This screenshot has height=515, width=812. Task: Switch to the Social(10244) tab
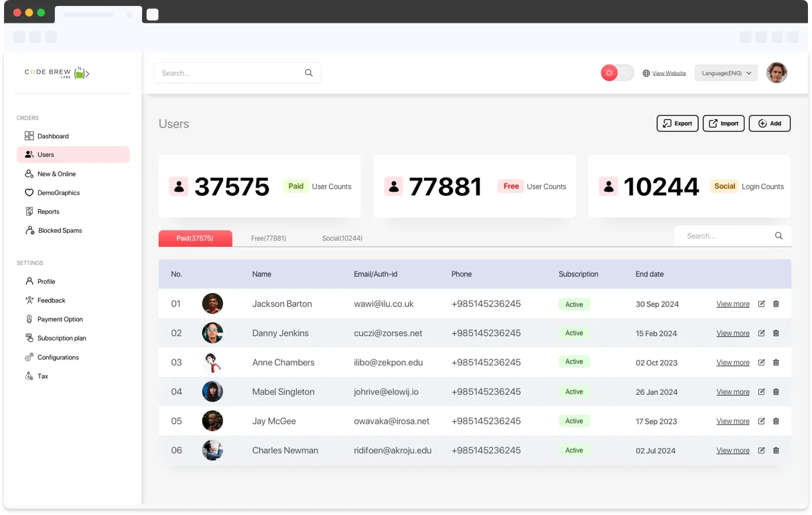342,238
